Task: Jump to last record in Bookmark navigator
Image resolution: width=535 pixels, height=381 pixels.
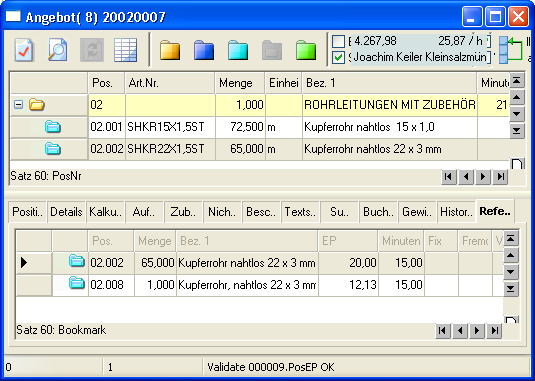Action: (x=494, y=331)
